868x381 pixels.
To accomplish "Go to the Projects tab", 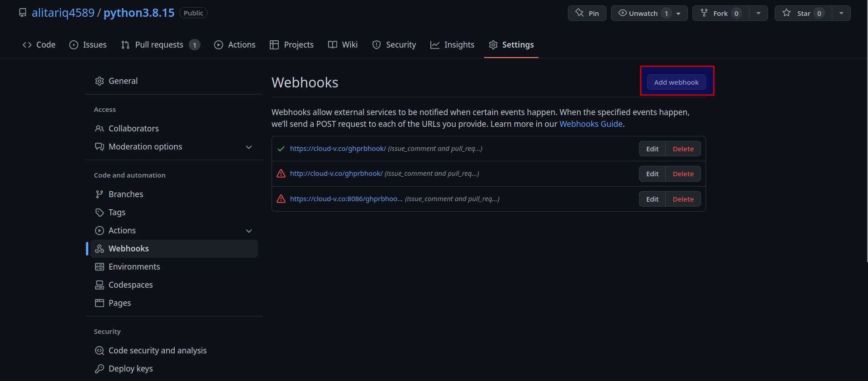I will click(291, 45).
